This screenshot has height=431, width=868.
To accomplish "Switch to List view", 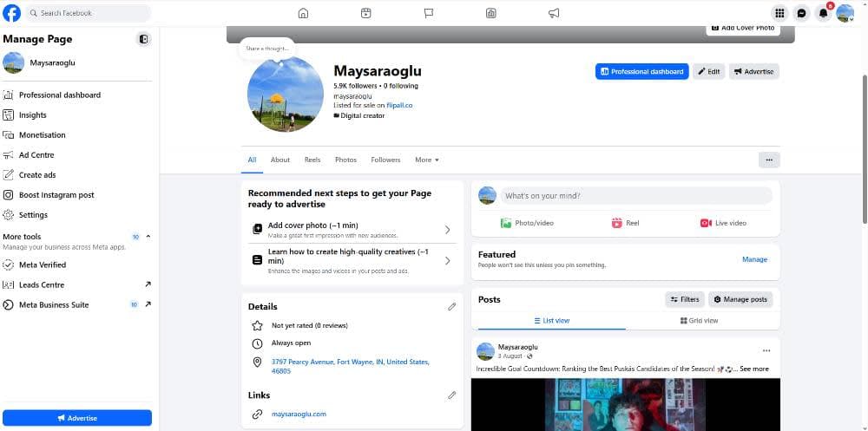I will tap(552, 321).
